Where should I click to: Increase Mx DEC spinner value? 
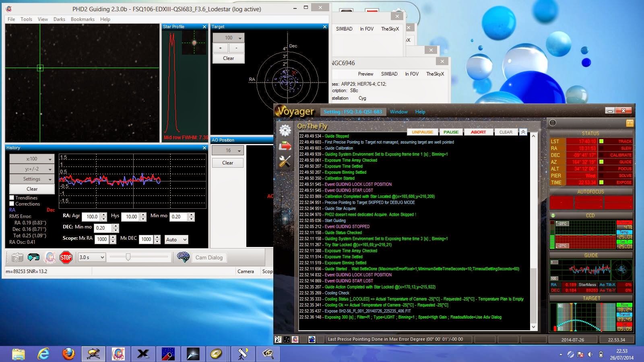pos(157,237)
